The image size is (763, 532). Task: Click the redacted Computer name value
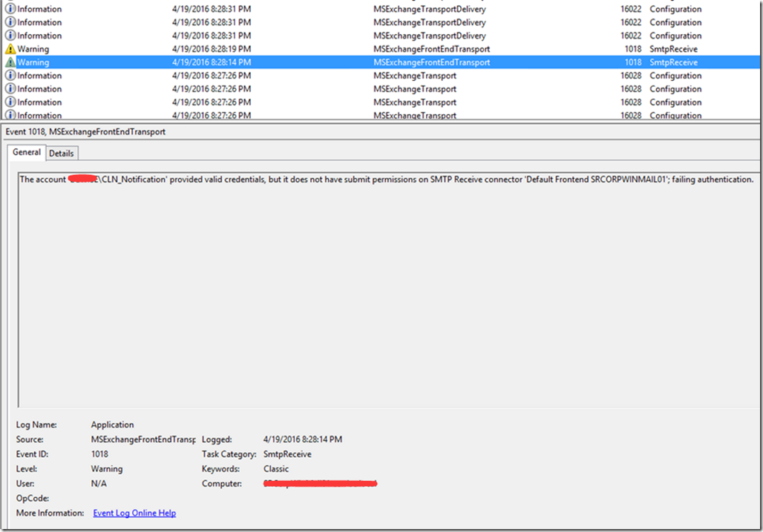point(320,483)
